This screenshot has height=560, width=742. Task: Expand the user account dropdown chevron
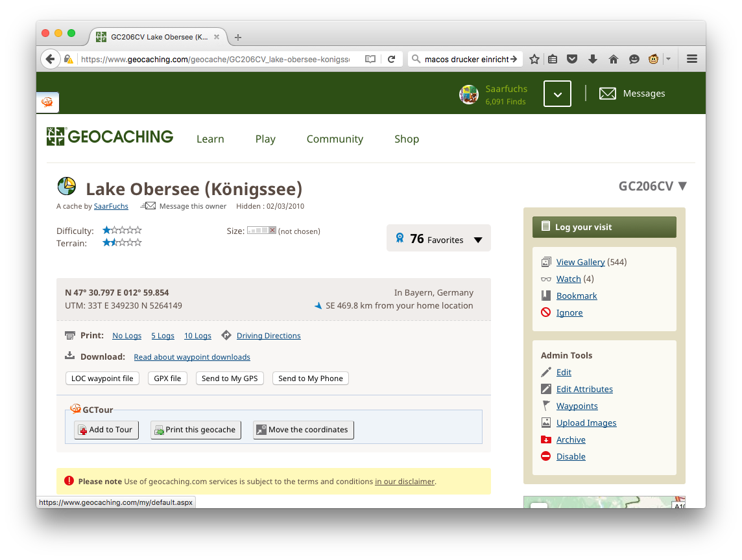[557, 93]
